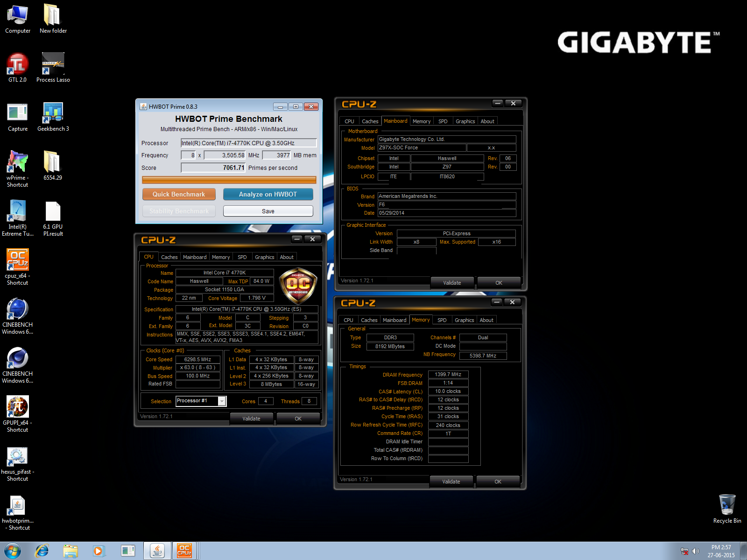Click the CAS# Latency value 10.0 clocks
Viewport: 747px width, 560px height.
click(x=448, y=391)
